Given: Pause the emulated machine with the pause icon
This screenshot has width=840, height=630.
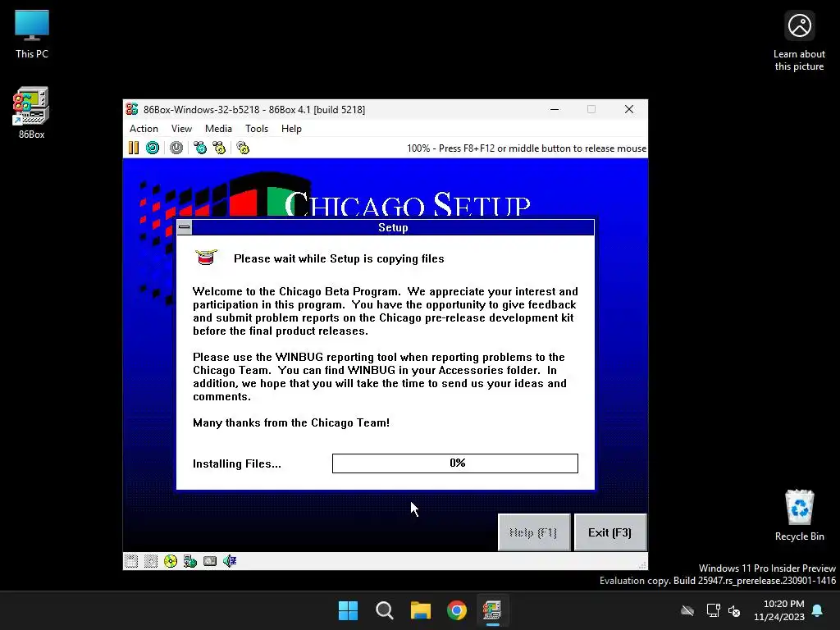Looking at the screenshot, I should click(x=134, y=148).
